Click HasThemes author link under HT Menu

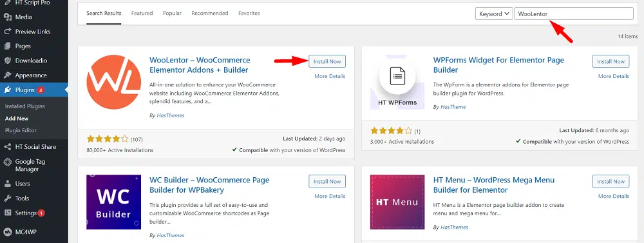coord(454,227)
